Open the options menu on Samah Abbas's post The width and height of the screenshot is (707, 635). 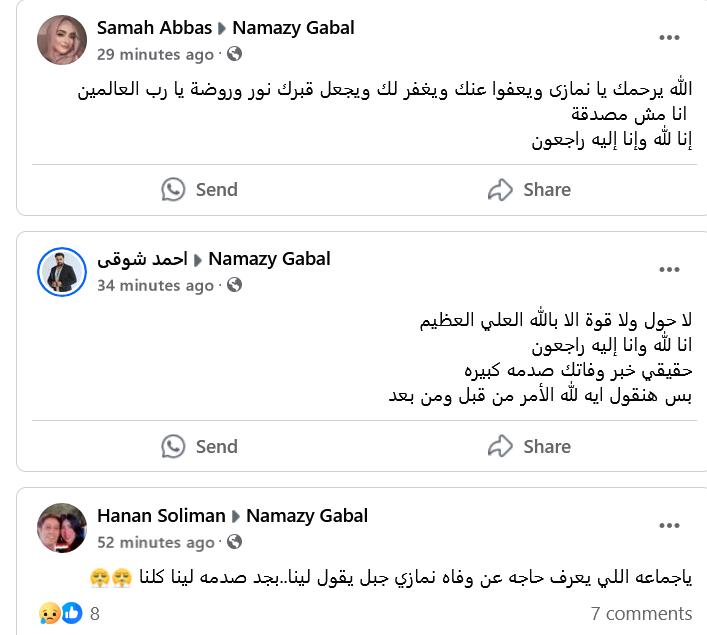click(669, 38)
